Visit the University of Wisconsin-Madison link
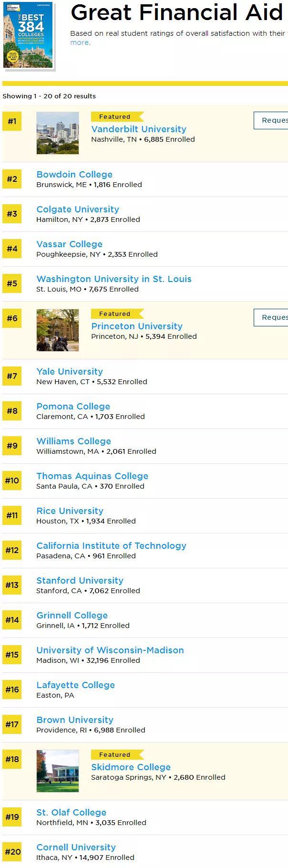 pos(110,650)
